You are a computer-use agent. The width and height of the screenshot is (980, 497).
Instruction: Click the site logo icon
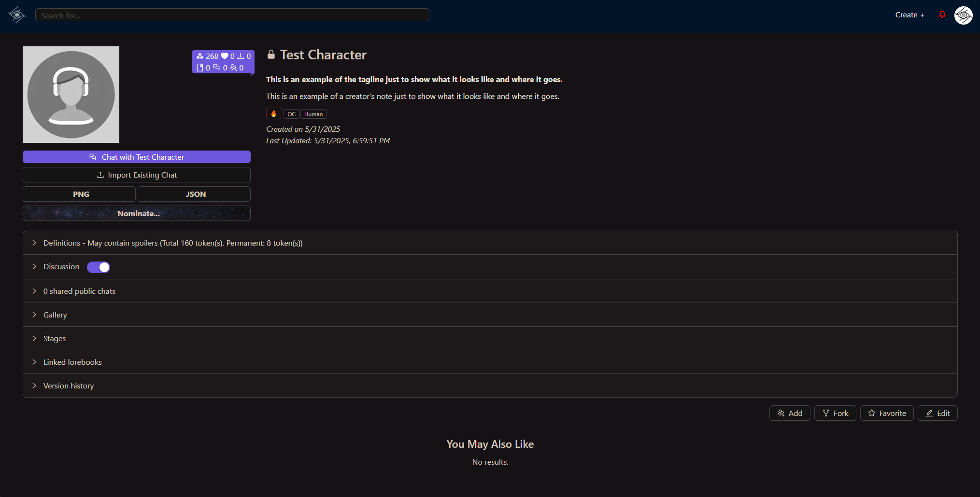tap(16, 15)
